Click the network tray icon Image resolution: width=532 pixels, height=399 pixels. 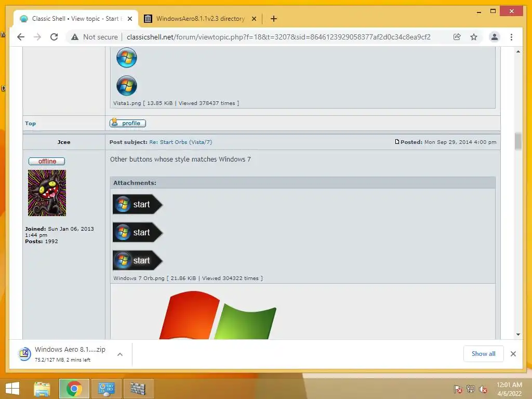coord(471,389)
